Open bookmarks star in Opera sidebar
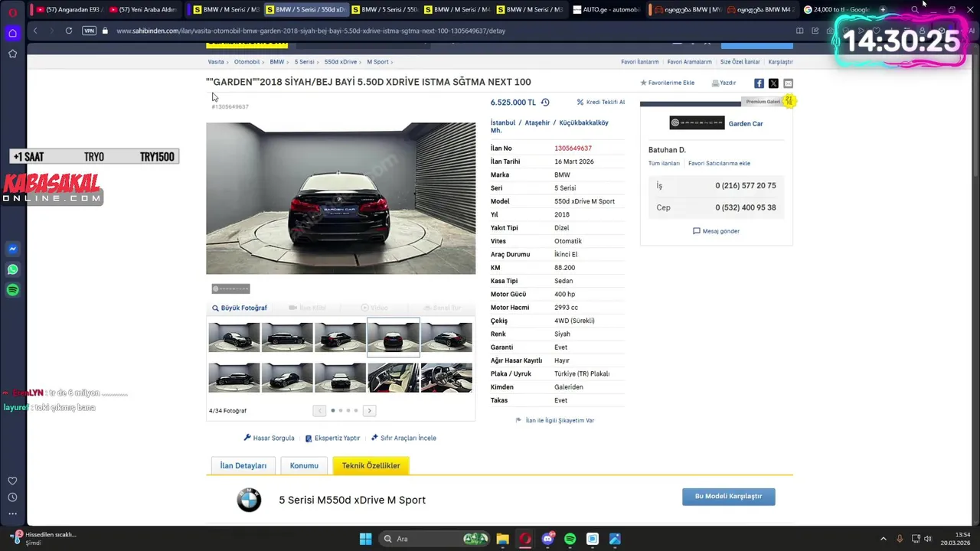 coord(12,54)
